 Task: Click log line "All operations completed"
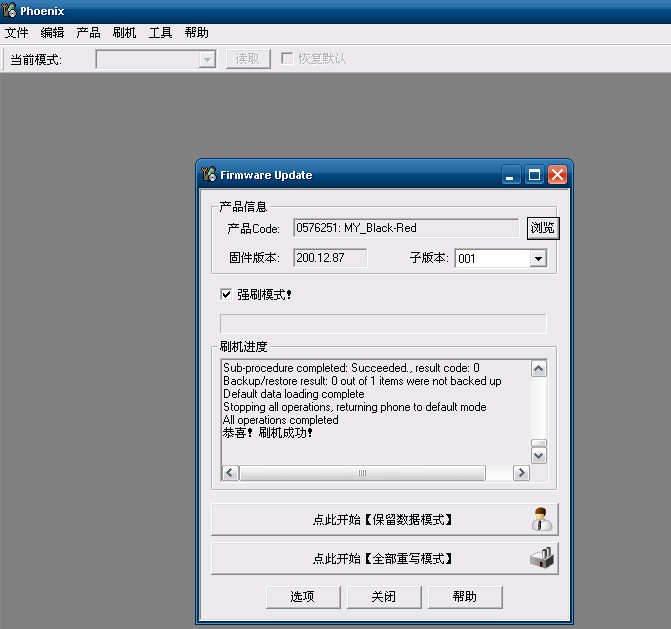[x=281, y=420]
